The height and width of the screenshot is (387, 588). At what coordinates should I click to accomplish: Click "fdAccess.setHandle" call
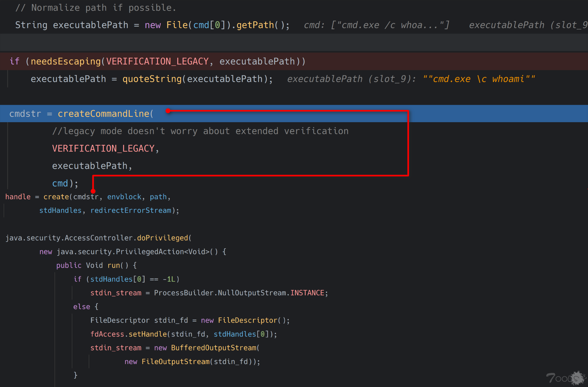[x=128, y=334]
